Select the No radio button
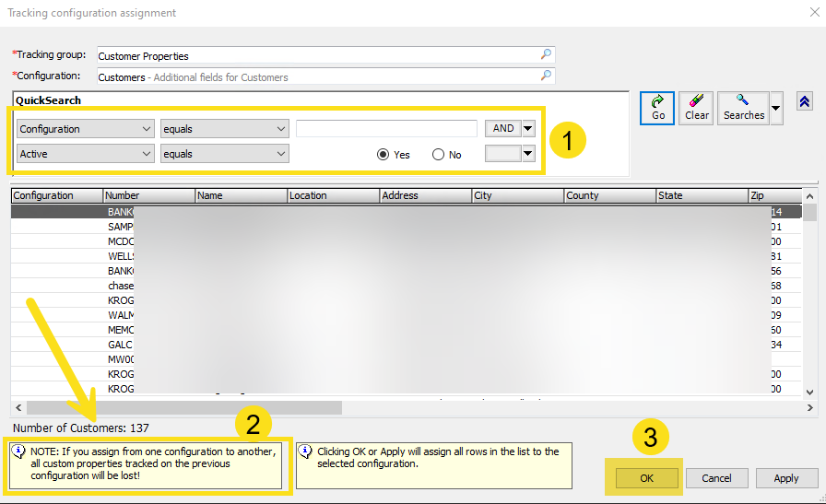The height and width of the screenshot is (504, 826). tap(438, 154)
